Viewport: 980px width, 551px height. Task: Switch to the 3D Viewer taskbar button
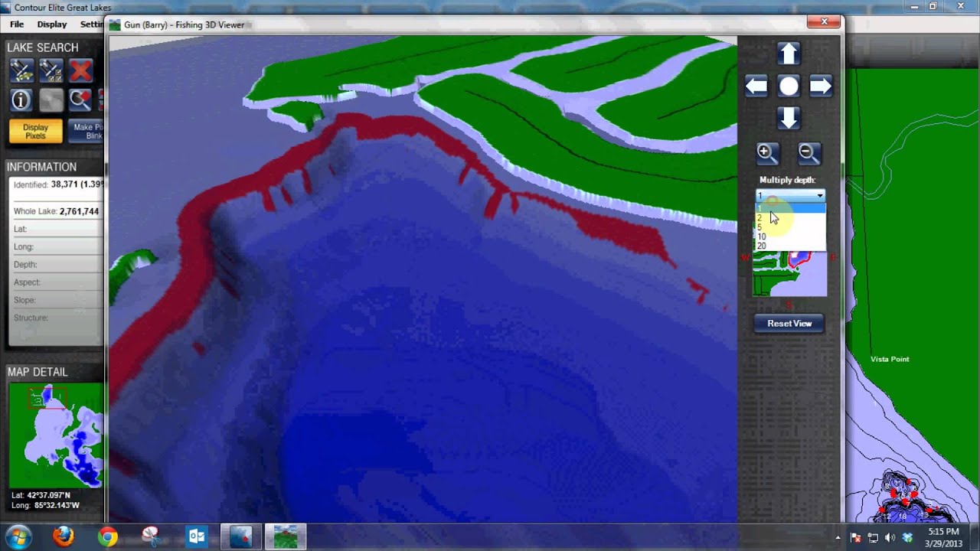click(x=286, y=537)
